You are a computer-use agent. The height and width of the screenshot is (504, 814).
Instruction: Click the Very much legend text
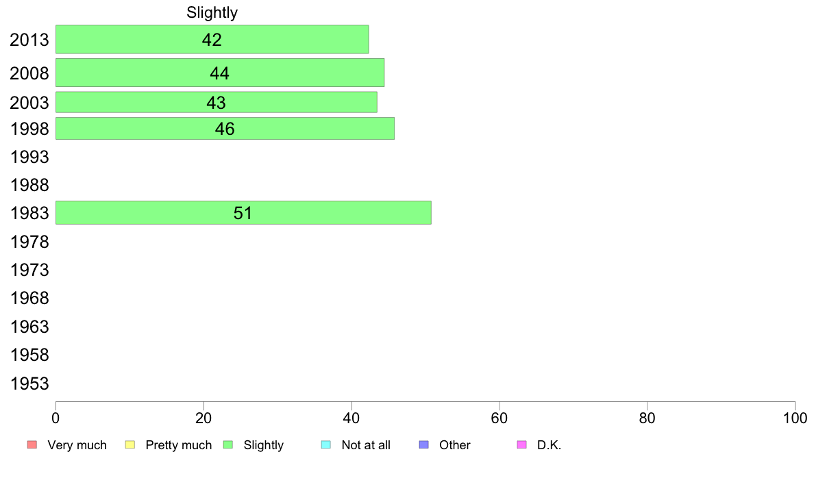[x=77, y=445]
